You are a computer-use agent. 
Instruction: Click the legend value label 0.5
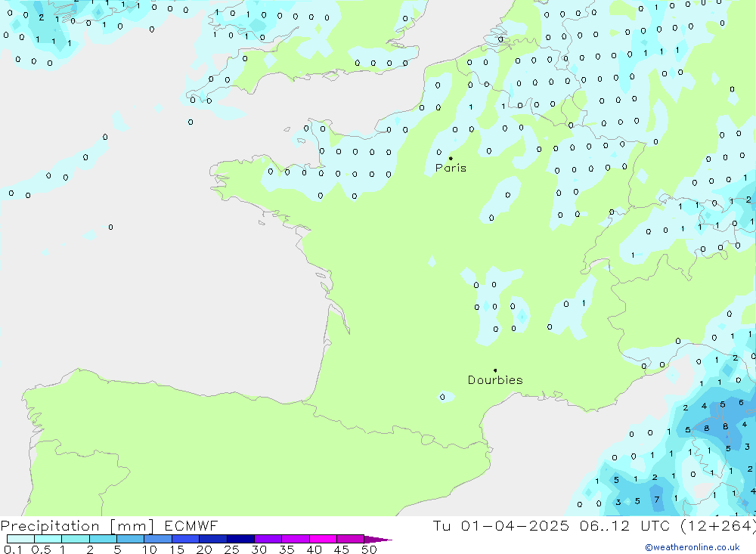41,549
